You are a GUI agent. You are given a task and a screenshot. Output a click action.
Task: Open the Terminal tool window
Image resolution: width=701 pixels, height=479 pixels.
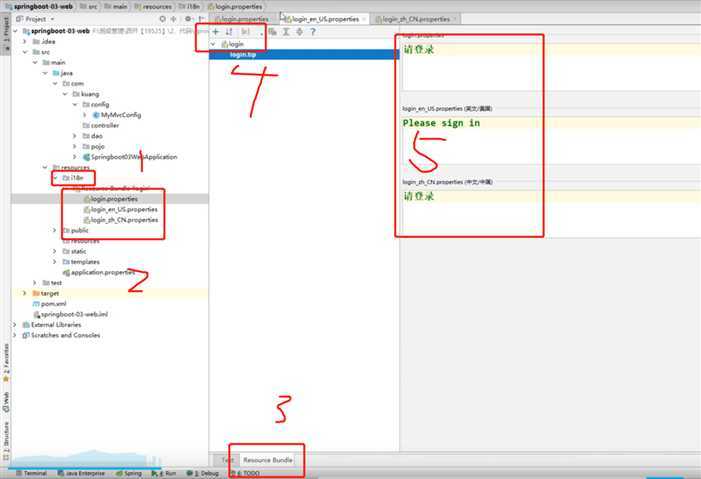pyautogui.click(x=31, y=473)
